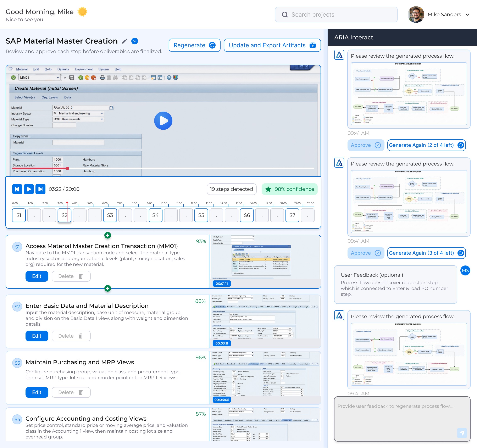Screen dimensions: 477x448
Task: Click the 00:01:11 timestamp on S1 thumbnail
Action: tap(222, 284)
